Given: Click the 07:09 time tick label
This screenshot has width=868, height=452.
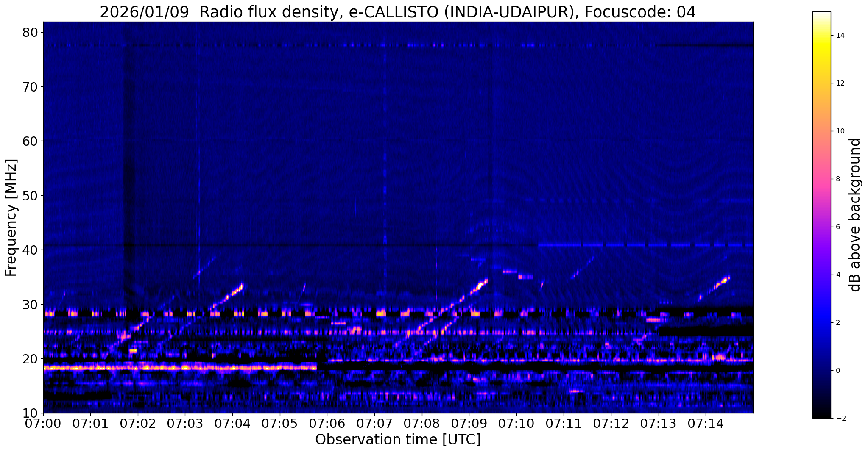Looking at the screenshot, I should [469, 423].
